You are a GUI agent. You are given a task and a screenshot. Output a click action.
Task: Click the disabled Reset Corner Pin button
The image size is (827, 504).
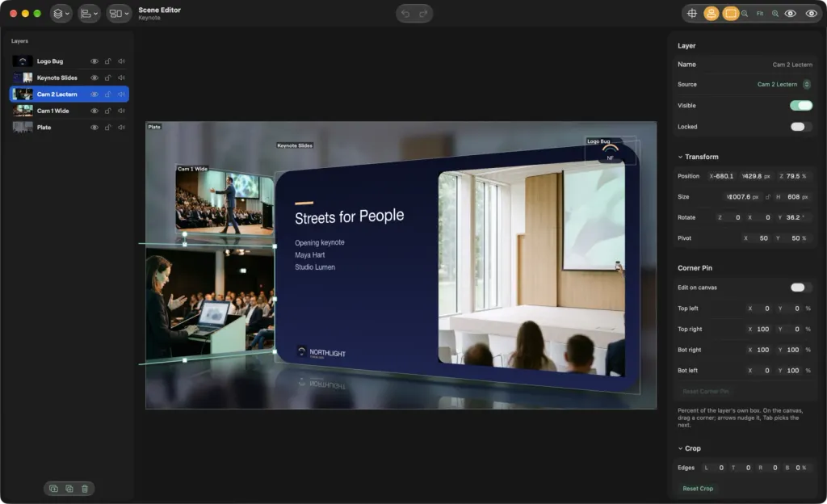coord(706,391)
